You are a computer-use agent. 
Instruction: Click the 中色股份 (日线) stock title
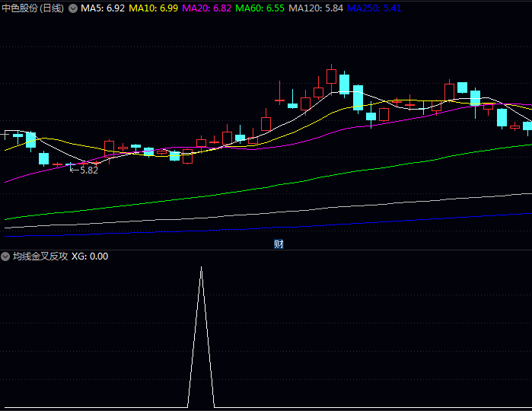[x=33, y=8]
